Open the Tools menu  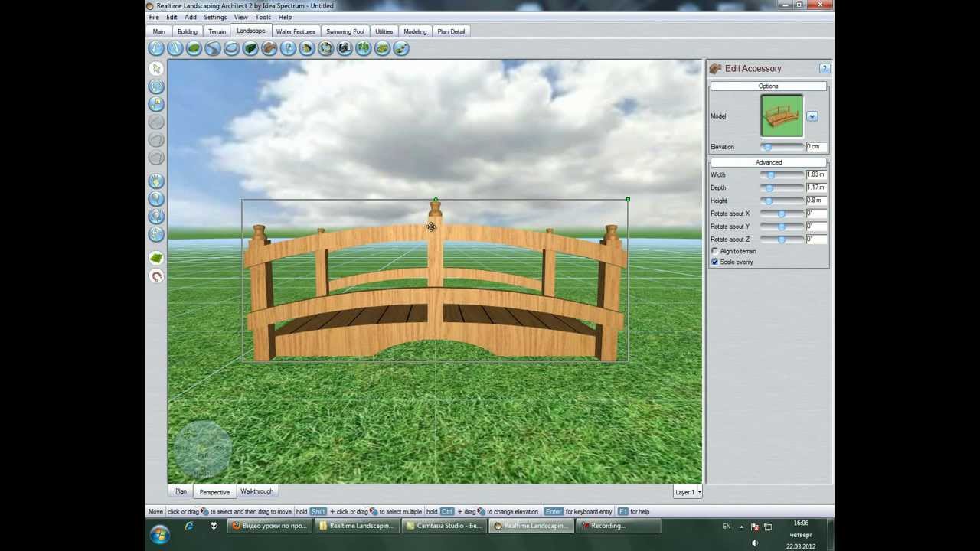point(263,17)
